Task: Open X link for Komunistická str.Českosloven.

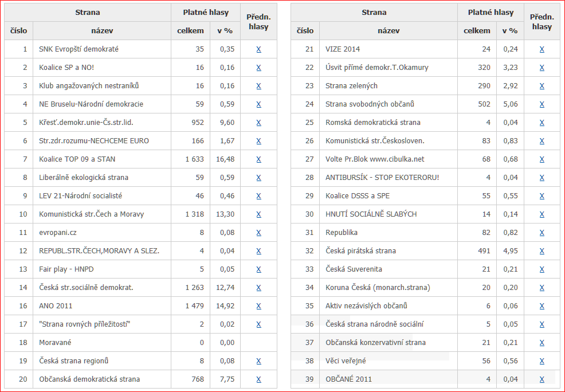Action: click(x=542, y=141)
